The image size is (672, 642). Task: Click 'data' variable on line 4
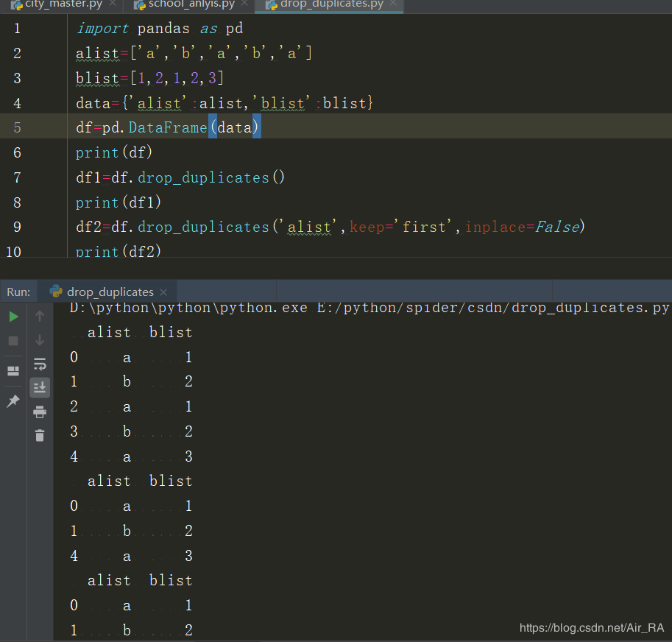coord(93,103)
